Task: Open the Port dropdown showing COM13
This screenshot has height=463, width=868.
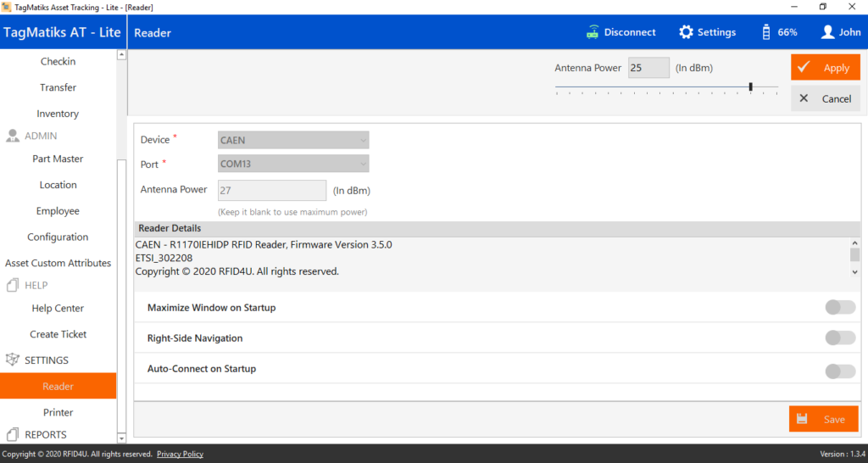Action: pos(293,164)
